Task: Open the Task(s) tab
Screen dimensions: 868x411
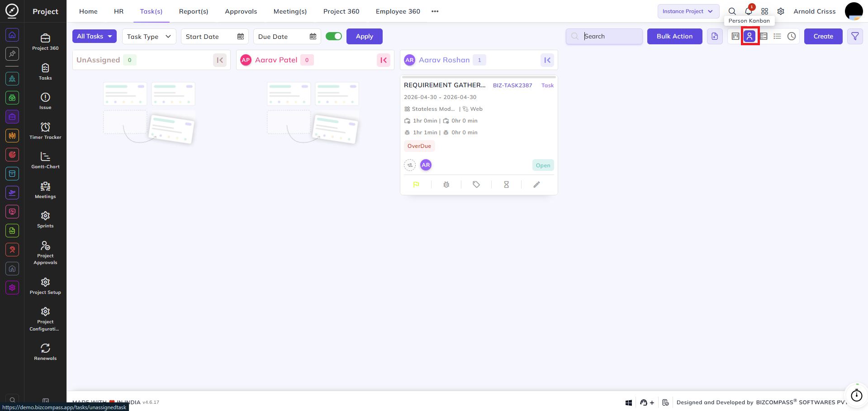Action: tap(151, 11)
